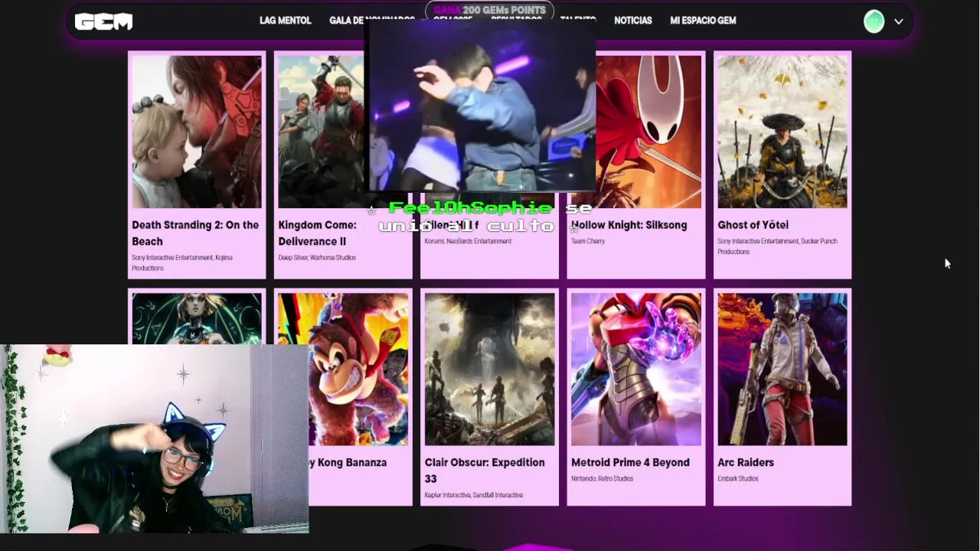The height and width of the screenshot is (551, 980).
Task: Click the 'Nintendo, Retro Studios' text
Action: pos(602,478)
